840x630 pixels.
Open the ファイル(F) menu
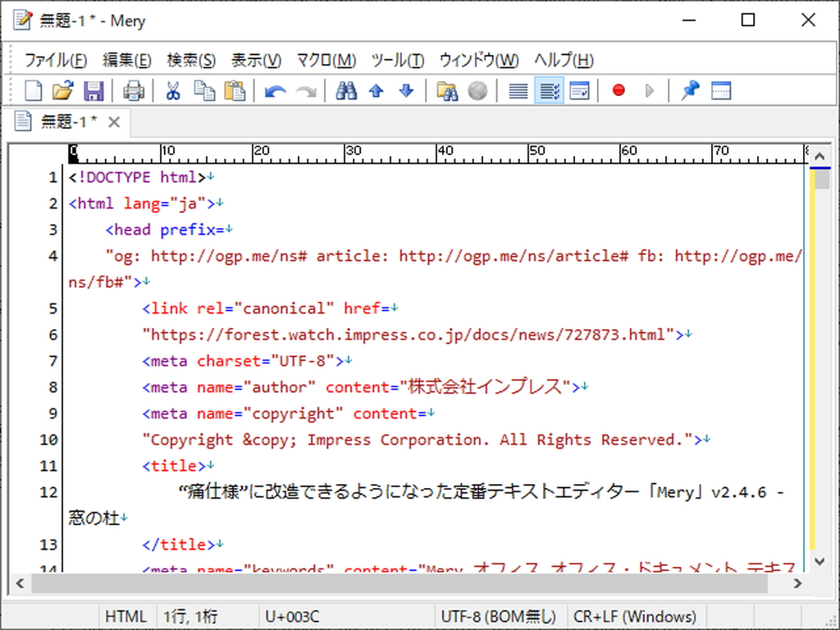pos(55,60)
